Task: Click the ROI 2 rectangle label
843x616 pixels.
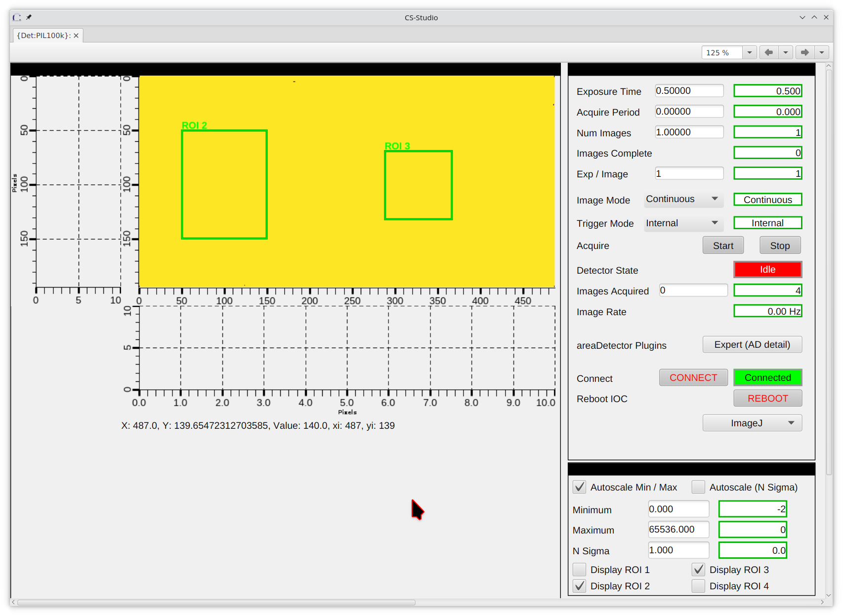Action: pos(194,125)
